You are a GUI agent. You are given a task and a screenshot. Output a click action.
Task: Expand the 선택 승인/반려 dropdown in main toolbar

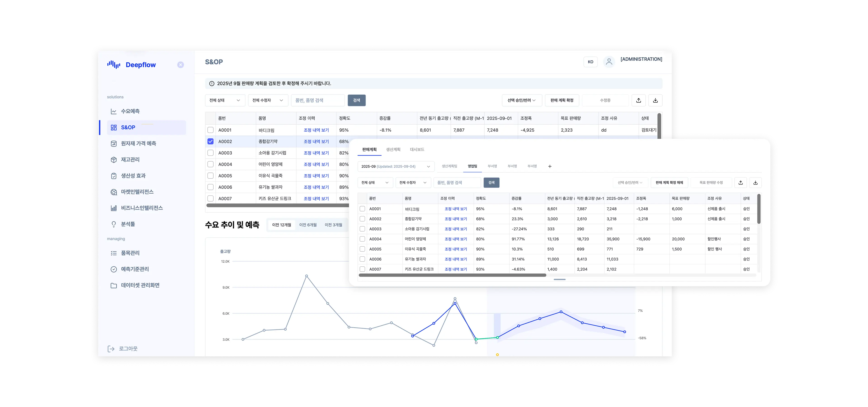pos(522,100)
